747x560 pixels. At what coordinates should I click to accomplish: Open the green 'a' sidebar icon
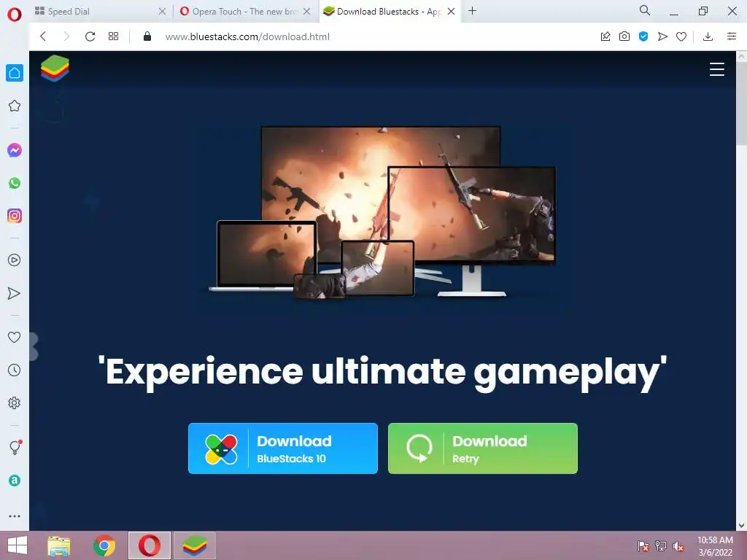15,481
